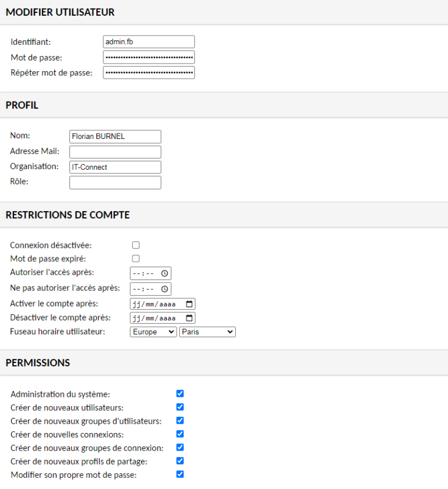Viewport: 448px width, 489px height.
Task: Disable 'Modifier son propre mot de passe'
Action: tap(180, 474)
